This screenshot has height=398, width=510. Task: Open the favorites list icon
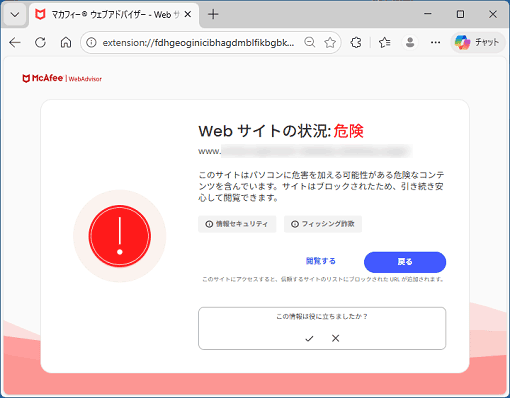(x=385, y=42)
